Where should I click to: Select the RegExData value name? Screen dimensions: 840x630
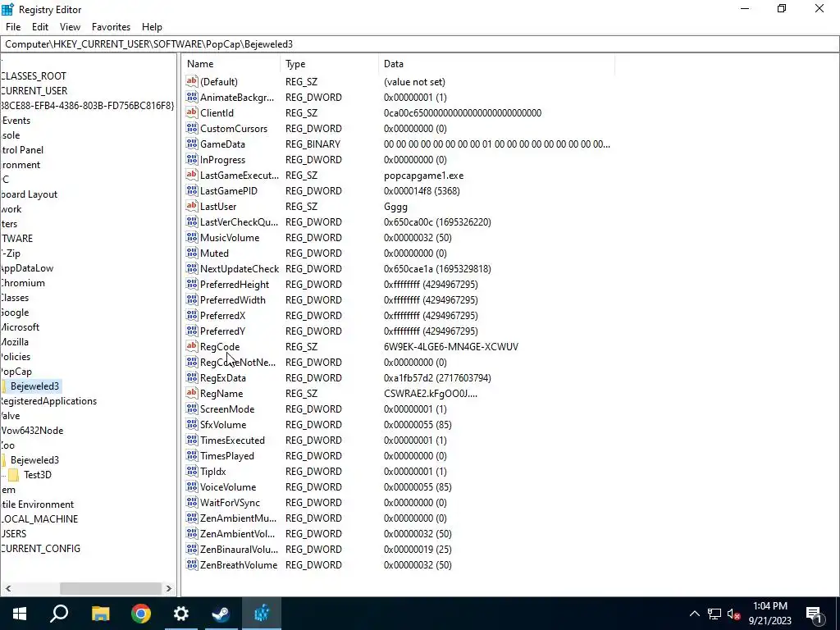(223, 377)
